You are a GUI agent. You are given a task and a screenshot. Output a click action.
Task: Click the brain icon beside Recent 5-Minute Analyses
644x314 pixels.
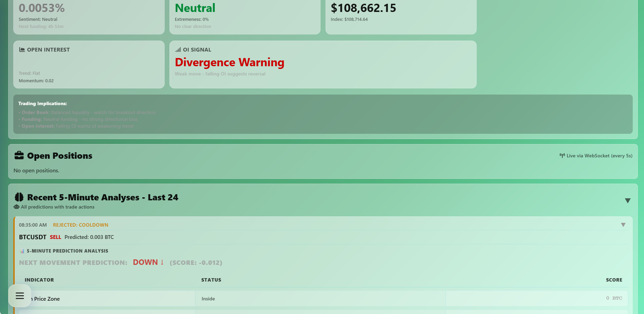pyautogui.click(x=19, y=197)
